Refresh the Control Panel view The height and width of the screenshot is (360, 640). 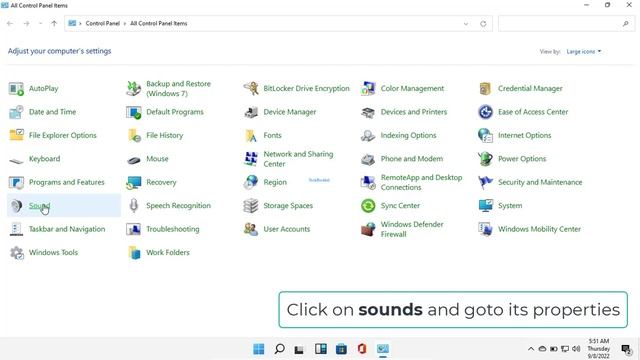[x=483, y=24]
